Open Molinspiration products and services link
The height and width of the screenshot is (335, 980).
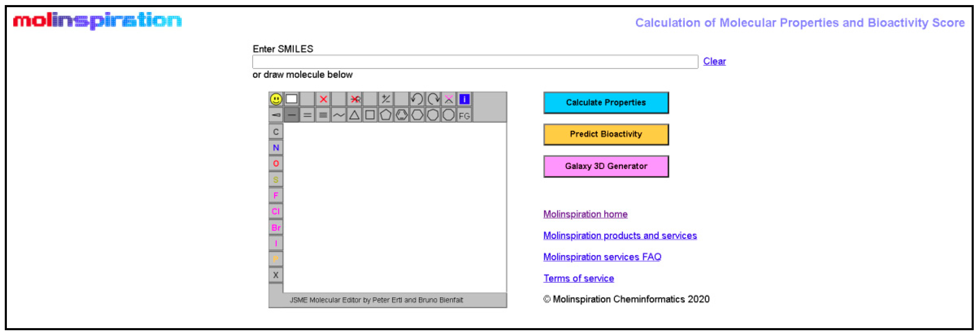pos(620,236)
